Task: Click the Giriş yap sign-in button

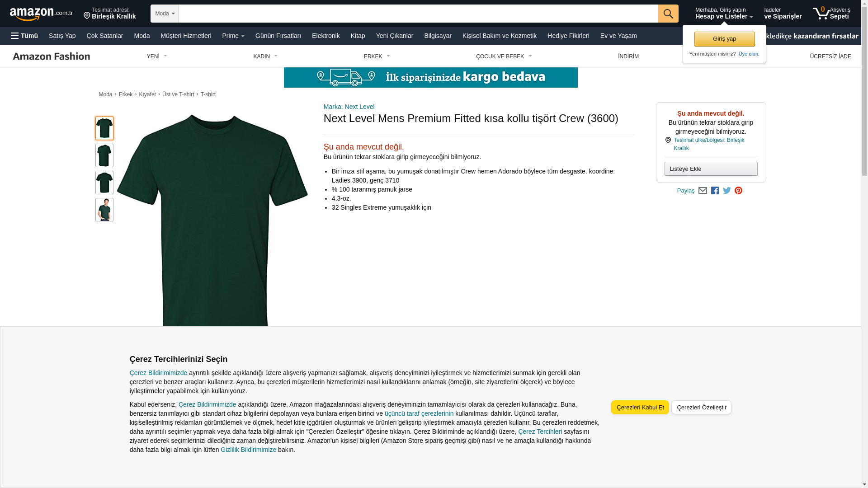Action: coord(724,39)
